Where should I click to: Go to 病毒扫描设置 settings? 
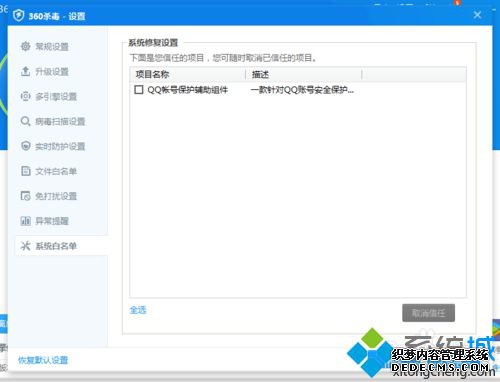60,121
